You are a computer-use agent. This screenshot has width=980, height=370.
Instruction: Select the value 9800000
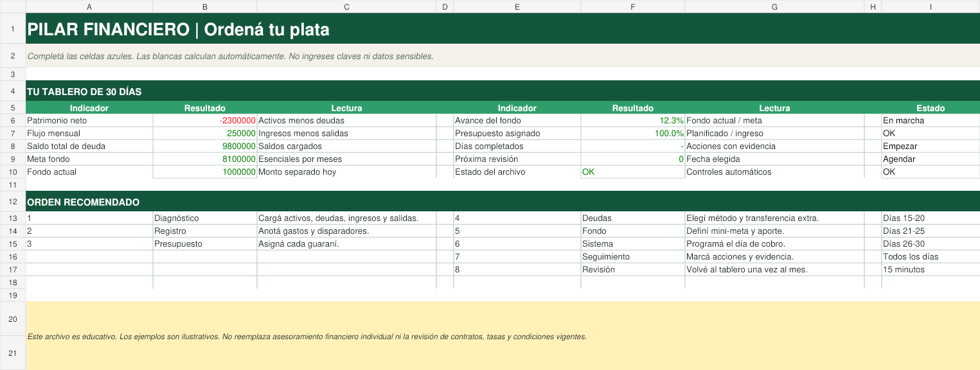[x=205, y=146]
